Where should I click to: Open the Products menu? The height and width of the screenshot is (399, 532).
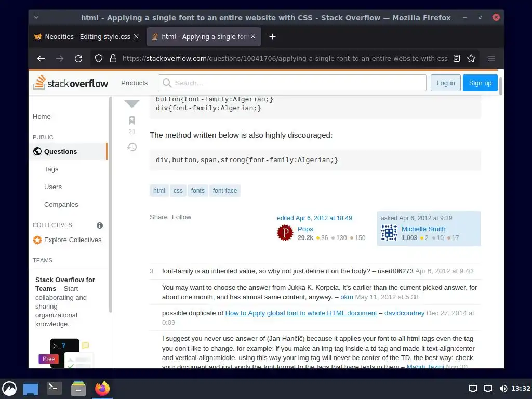[x=135, y=83]
